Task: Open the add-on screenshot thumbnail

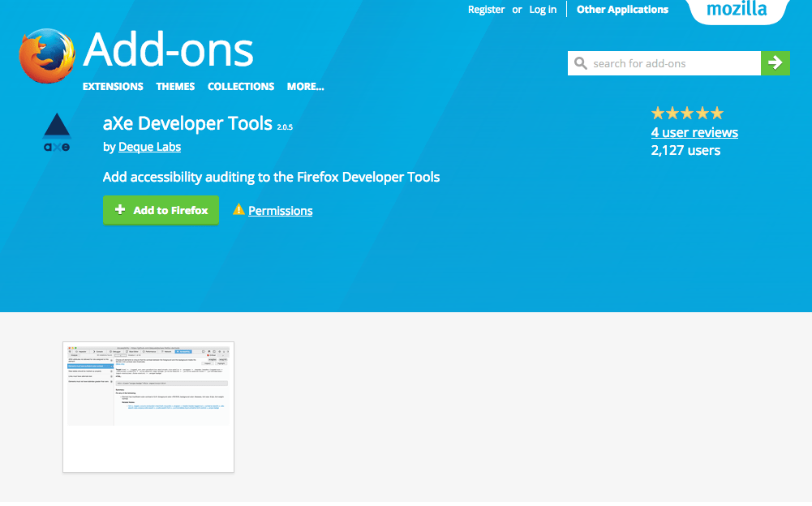Action: pyautogui.click(x=148, y=407)
